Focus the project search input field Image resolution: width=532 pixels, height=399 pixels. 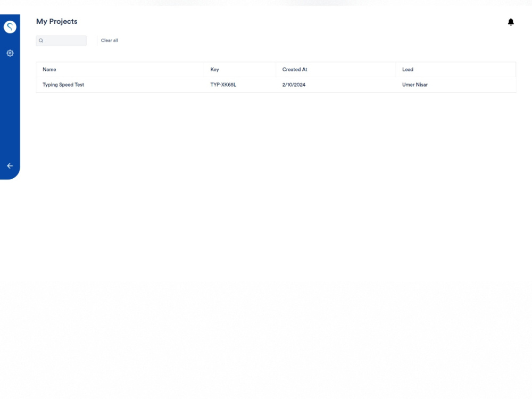pos(61,41)
